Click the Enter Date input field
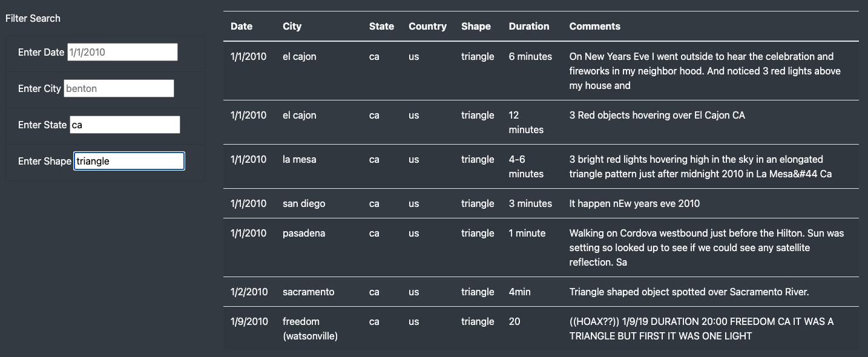The width and height of the screenshot is (868, 357). coord(122,52)
